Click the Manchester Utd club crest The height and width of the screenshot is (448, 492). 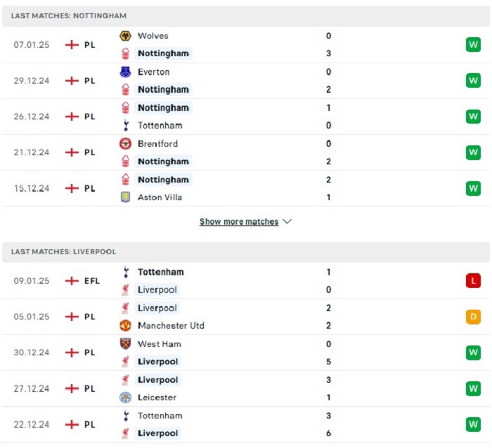126,325
